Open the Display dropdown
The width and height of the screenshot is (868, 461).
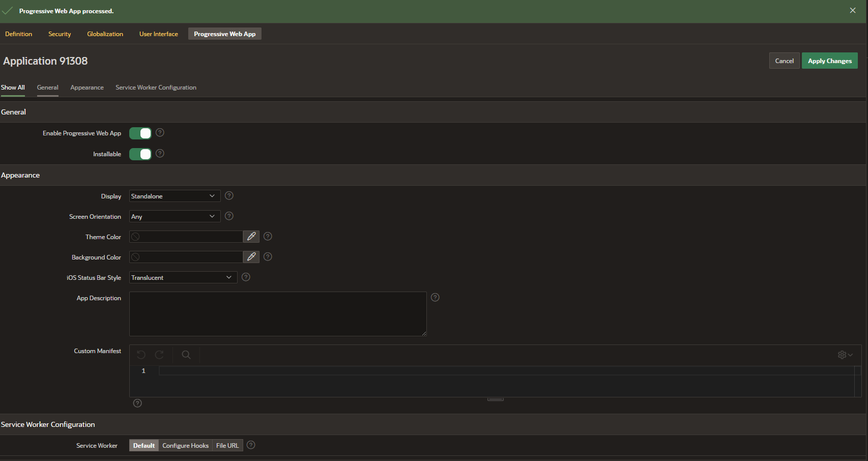[x=175, y=196]
